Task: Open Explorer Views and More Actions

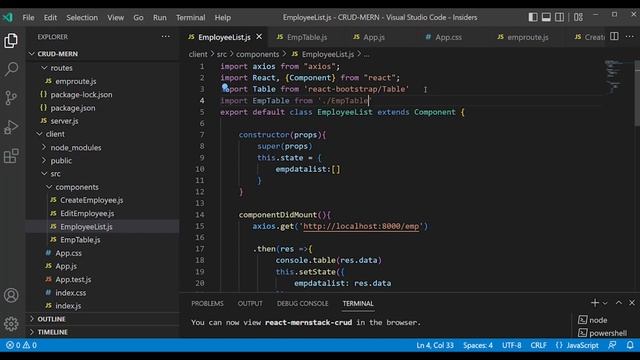Action: click(165, 36)
